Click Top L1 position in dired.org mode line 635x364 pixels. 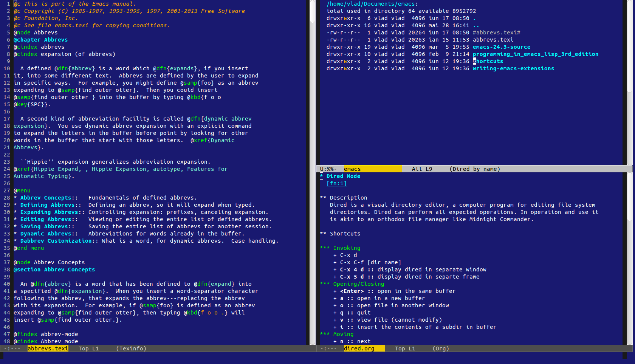[405, 349]
